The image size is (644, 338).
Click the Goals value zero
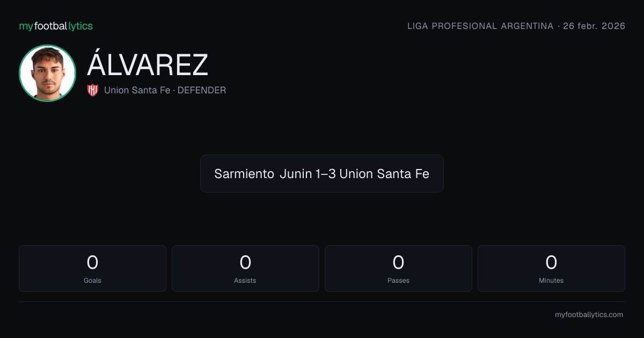(92, 262)
